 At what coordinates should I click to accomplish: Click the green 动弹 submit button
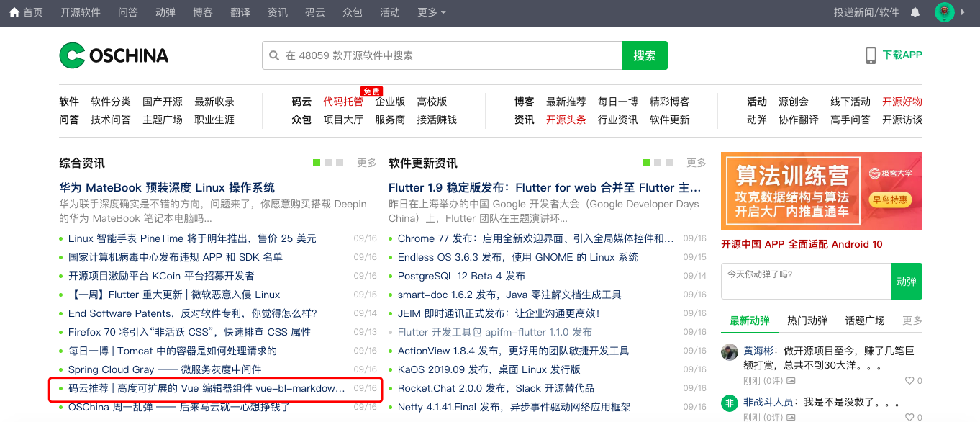907,282
